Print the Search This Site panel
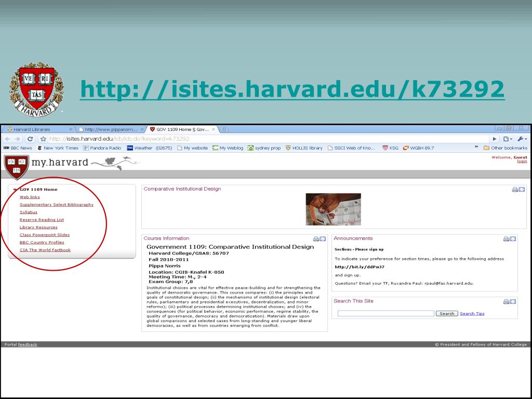 (x=506, y=302)
